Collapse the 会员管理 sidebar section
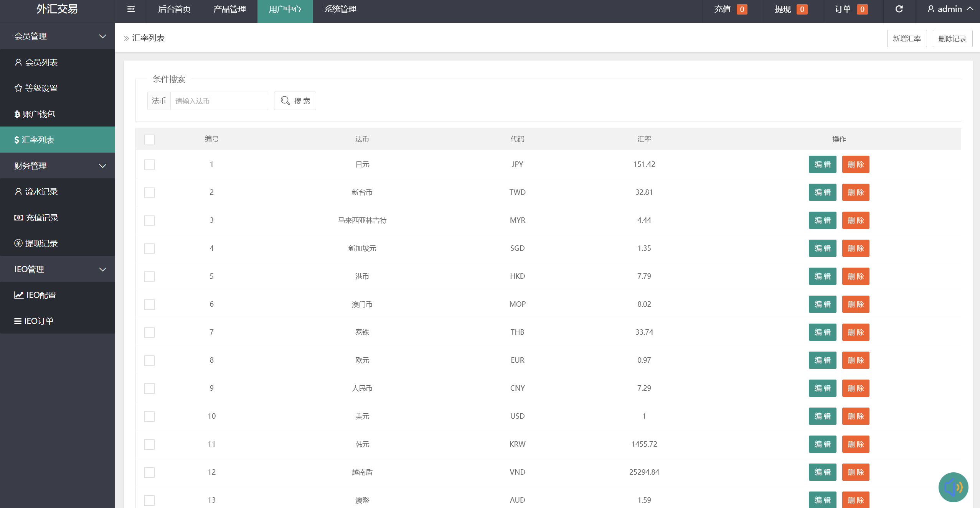The height and width of the screenshot is (508, 980). [58, 36]
